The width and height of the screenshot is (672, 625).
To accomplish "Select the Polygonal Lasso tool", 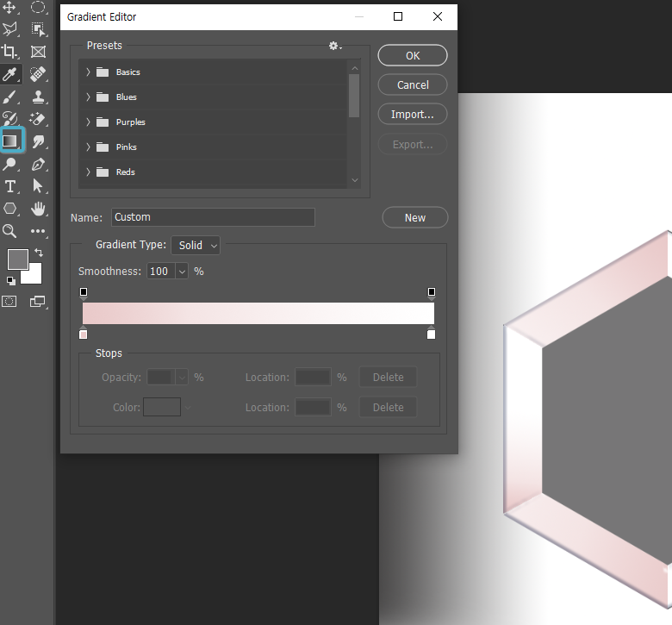I will click(x=9, y=29).
